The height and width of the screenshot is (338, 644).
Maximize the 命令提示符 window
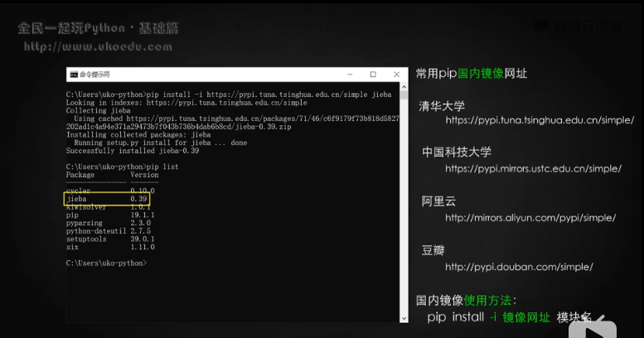(x=373, y=75)
